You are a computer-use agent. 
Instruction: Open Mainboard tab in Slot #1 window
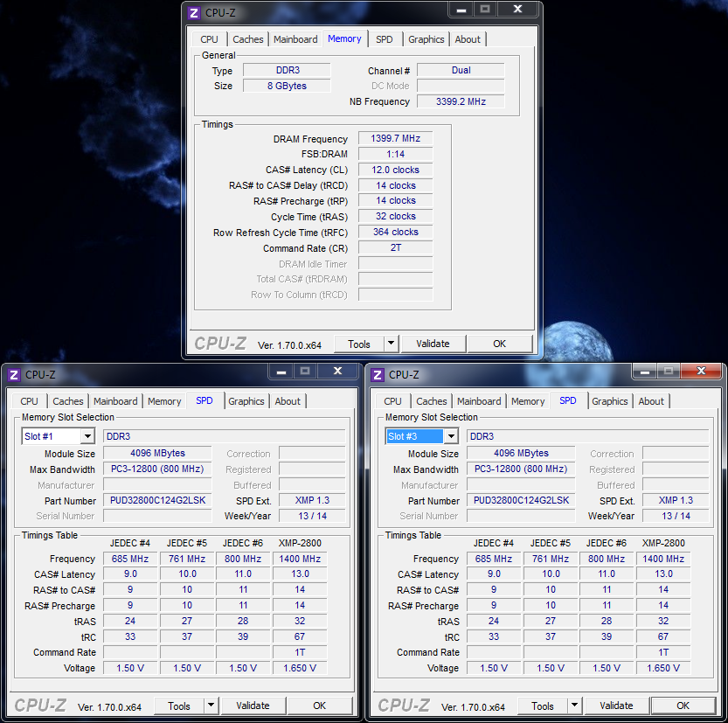pos(115,401)
